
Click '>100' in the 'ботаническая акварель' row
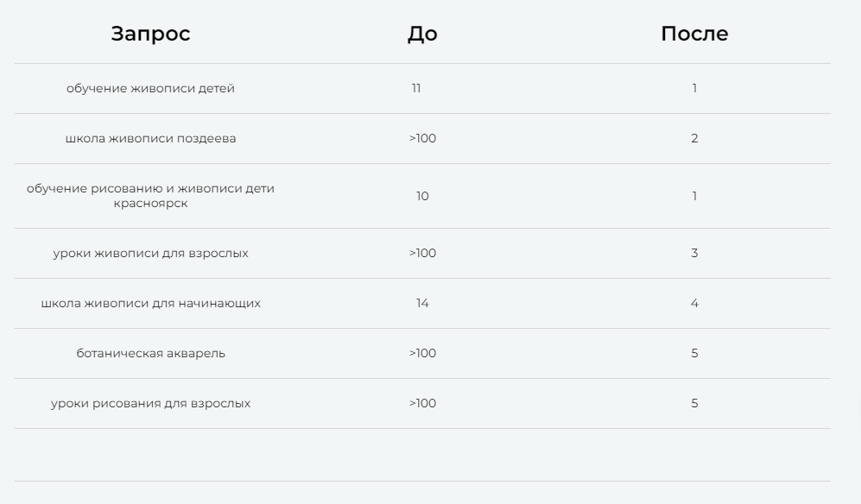click(x=422, y=353)
